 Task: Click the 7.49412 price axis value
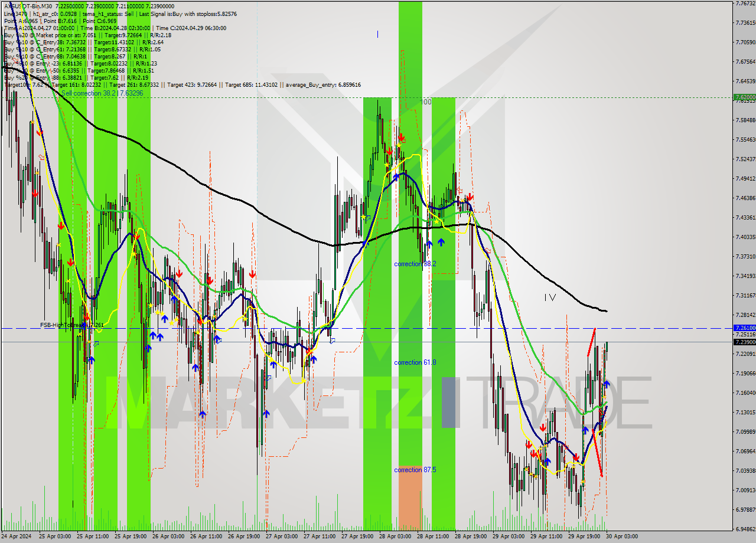click(745, 178)
